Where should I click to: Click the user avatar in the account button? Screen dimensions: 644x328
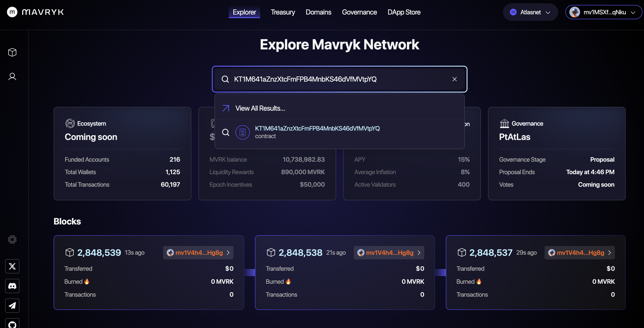575,12
